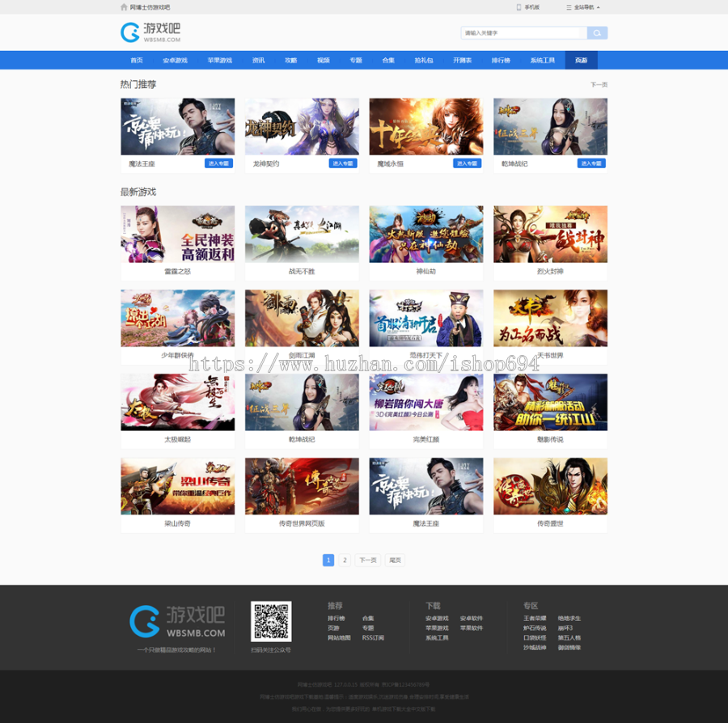Open 合集 in the blue nav bar
The image size is (728, 723).
pyautogui.click(x=388, y=61)
